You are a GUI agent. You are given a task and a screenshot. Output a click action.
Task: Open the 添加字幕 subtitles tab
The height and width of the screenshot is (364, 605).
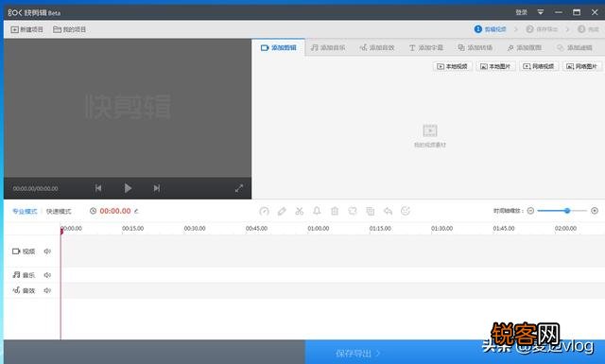click(426, 48)
